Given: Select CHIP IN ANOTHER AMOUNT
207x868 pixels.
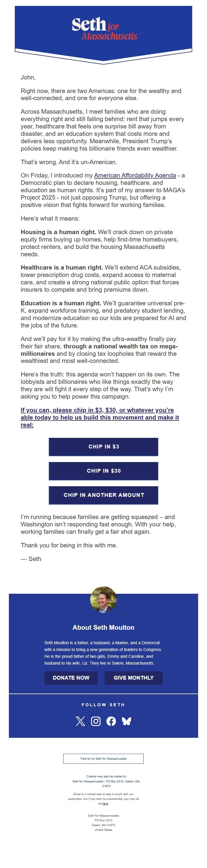Looking at the screenshot, I should point(103,495).
